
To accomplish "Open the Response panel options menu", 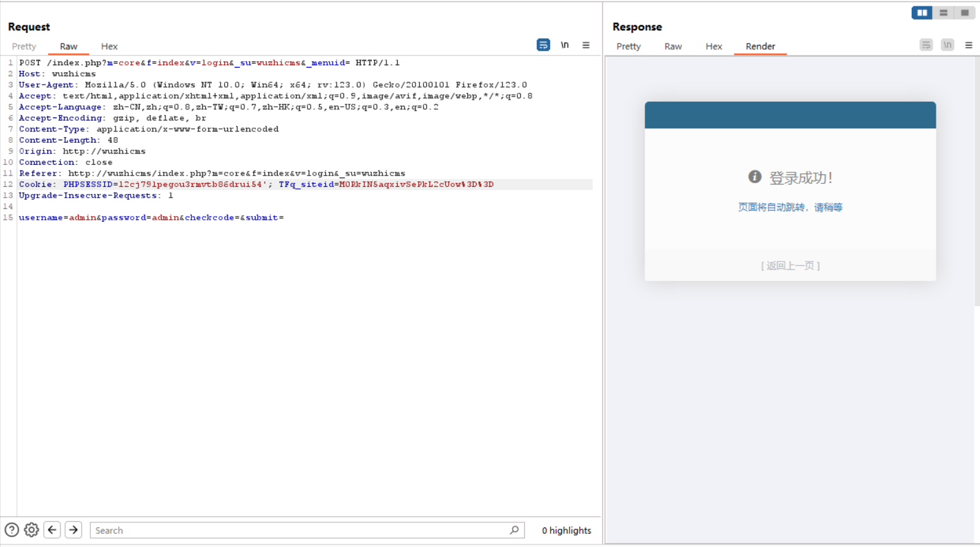I will [969, 45].
